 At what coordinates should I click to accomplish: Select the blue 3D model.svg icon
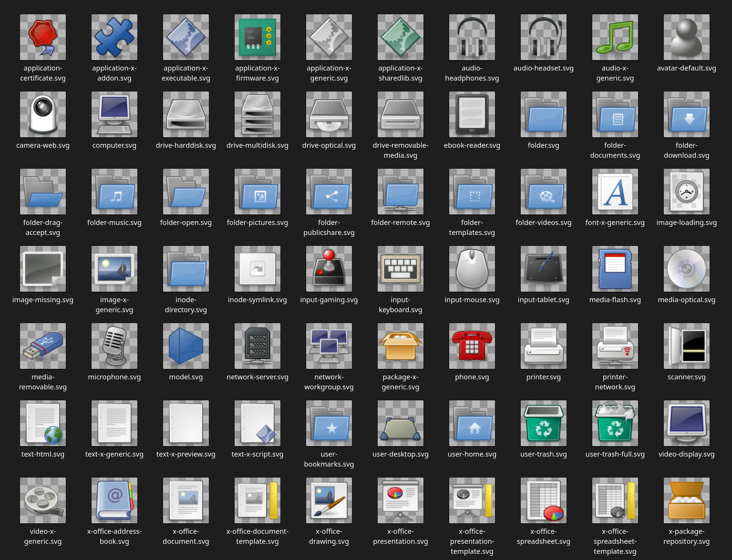(x=186, y=346)
